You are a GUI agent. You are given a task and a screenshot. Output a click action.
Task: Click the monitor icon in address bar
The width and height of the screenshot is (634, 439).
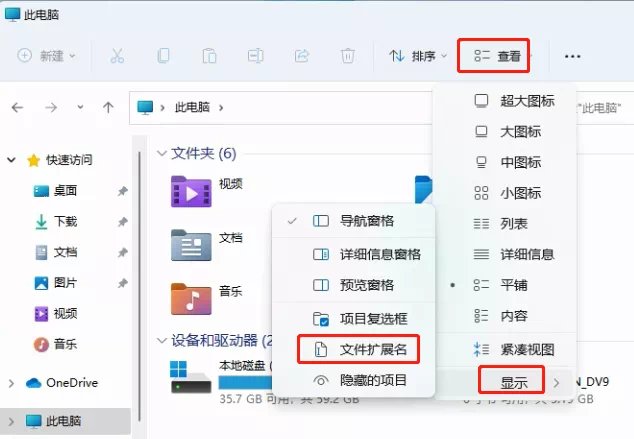coord(145,108)
